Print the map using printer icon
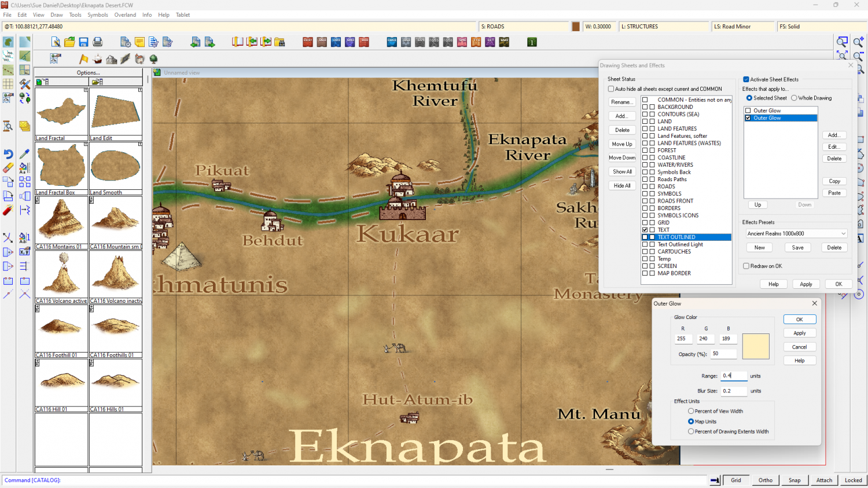868x488 pixels. coord(98,42)
